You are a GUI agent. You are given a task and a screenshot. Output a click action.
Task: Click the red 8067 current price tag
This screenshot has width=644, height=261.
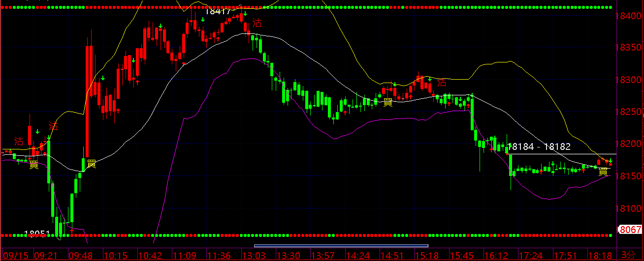tap(630, 230)
